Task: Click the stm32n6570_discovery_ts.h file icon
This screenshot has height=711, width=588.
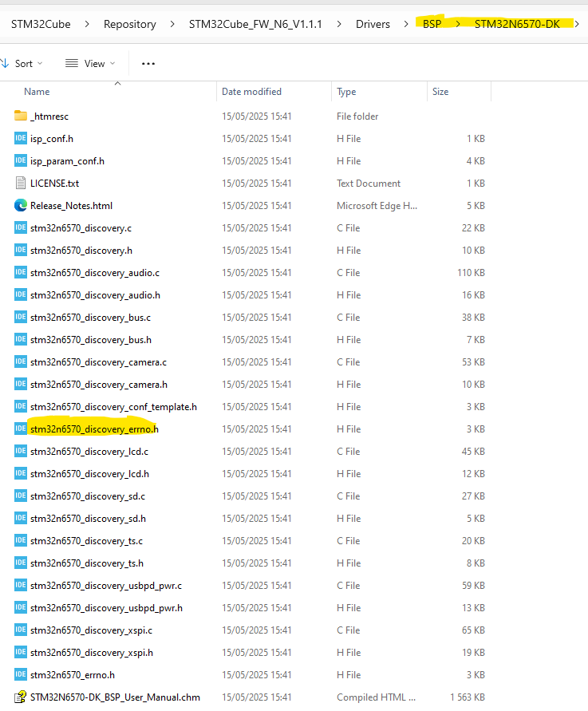Action: tap(21, 563)
